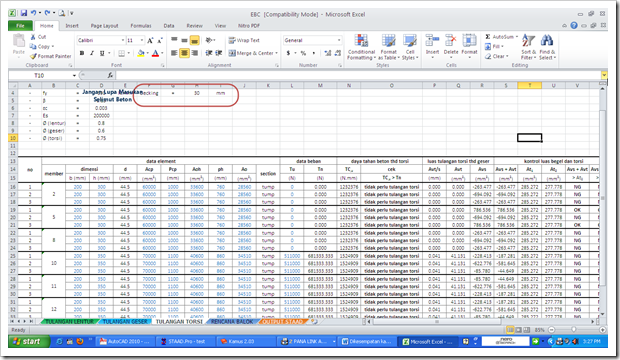Open Microsoft Excel Help
Screen dimensions: 620x360
[574, 26]
